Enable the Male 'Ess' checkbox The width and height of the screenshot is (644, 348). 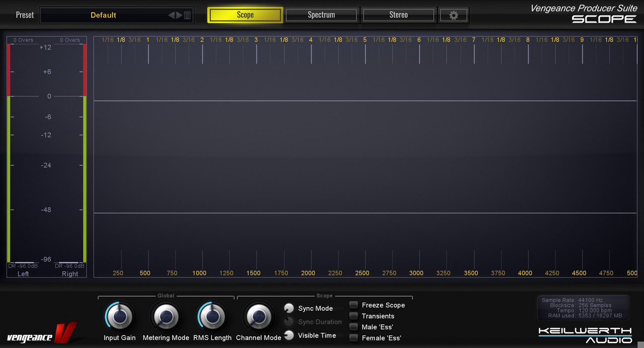pos(354,327)
